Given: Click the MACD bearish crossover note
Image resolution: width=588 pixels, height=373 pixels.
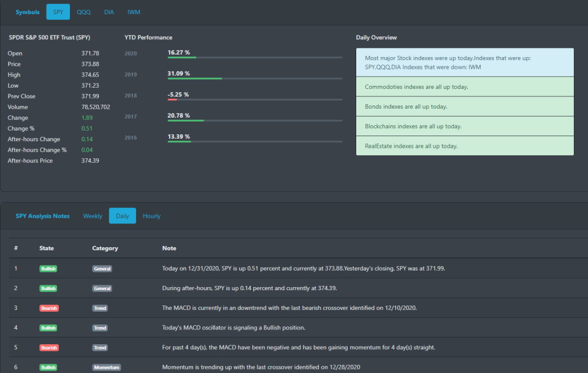Looking at the screenshot, I should tap(289, 308).
